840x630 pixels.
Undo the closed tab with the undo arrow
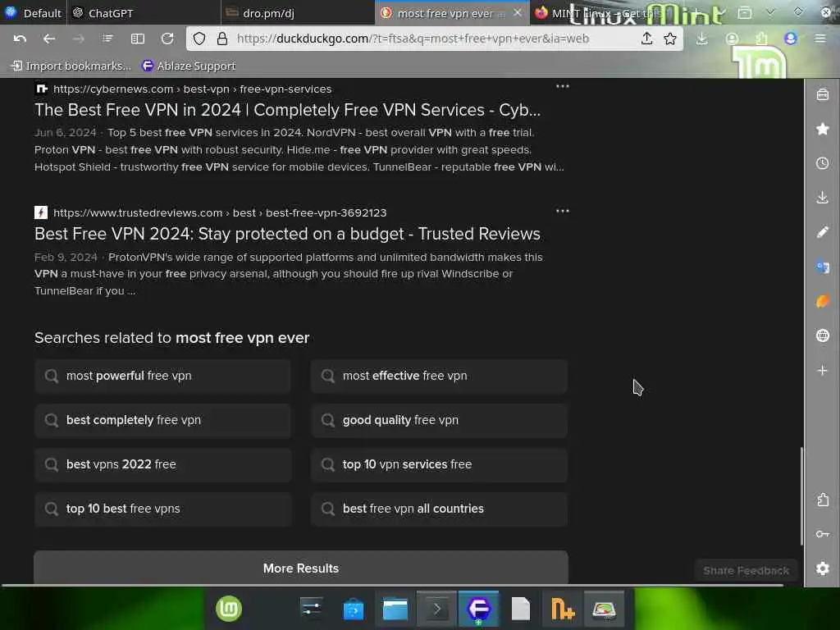click(20, 39)
